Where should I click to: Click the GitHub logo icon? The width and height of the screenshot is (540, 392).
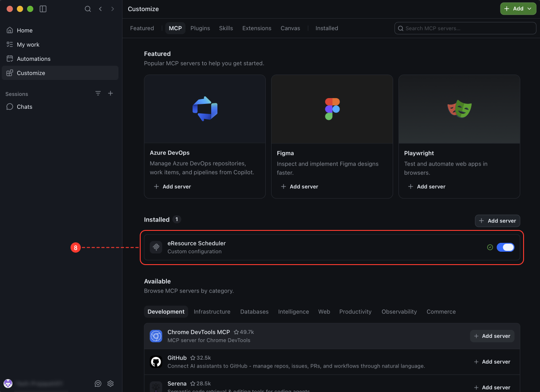point(156,362)
